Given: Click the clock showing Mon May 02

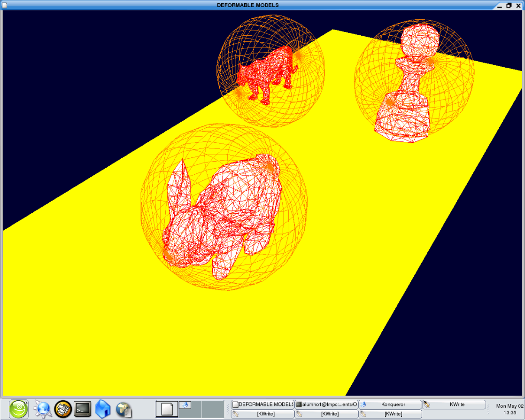Looking at the screenshot, I should (510, 409).
